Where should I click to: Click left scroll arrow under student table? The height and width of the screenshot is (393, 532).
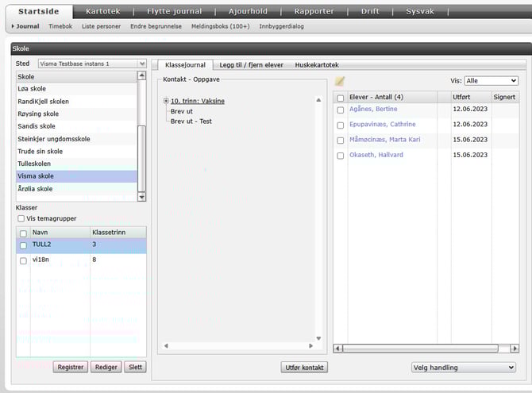pos(338,348)
